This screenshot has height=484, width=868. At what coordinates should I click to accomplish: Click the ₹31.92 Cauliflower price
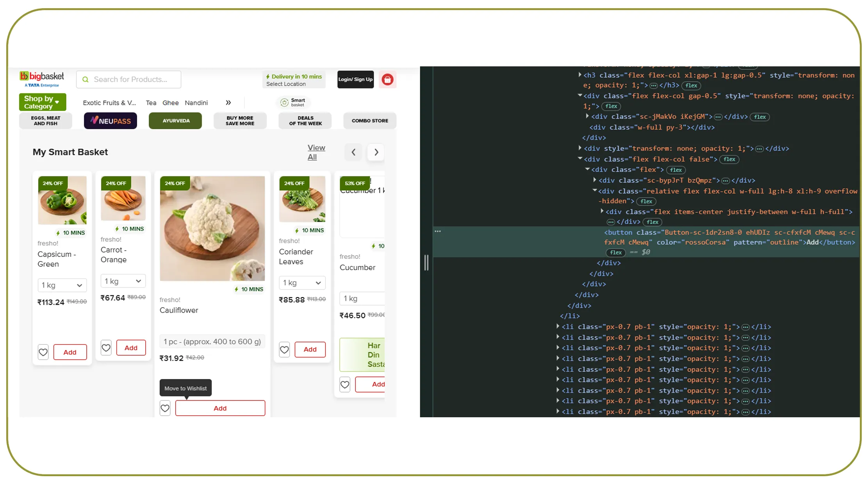(171, 358)
